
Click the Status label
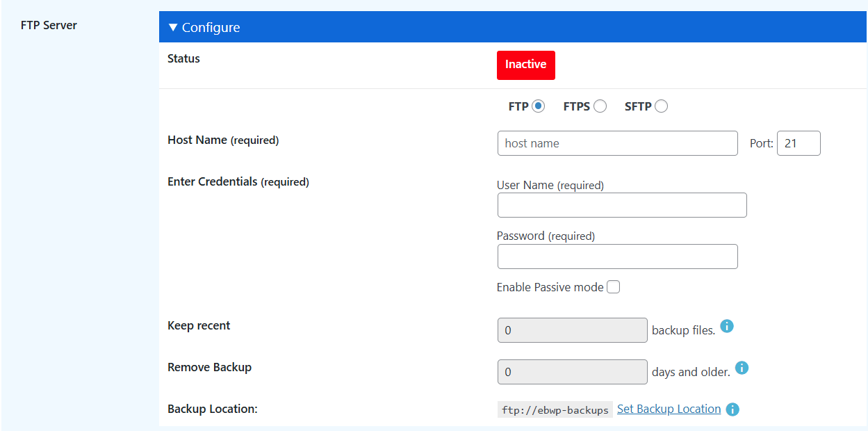pyautogui.click(x=183, y=58)
